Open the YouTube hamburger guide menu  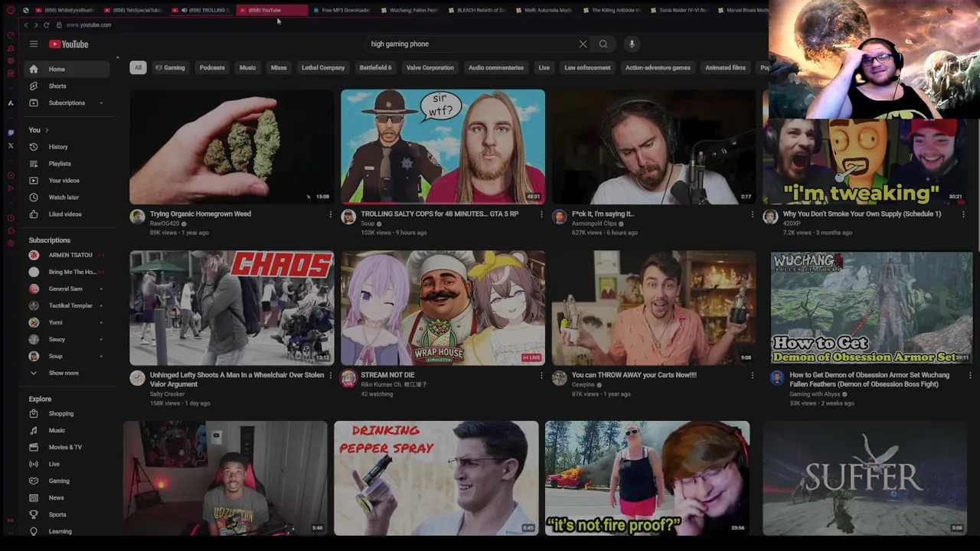34,44
